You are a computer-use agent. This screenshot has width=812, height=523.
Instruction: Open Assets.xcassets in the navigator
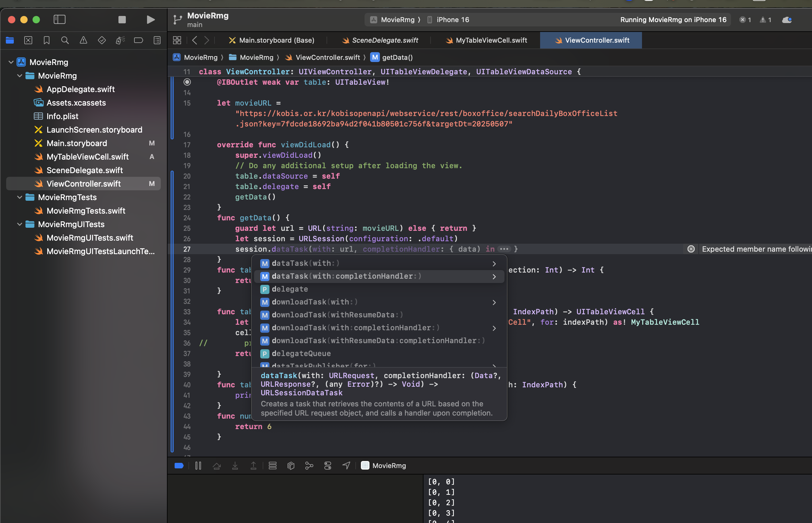point(76,103)
